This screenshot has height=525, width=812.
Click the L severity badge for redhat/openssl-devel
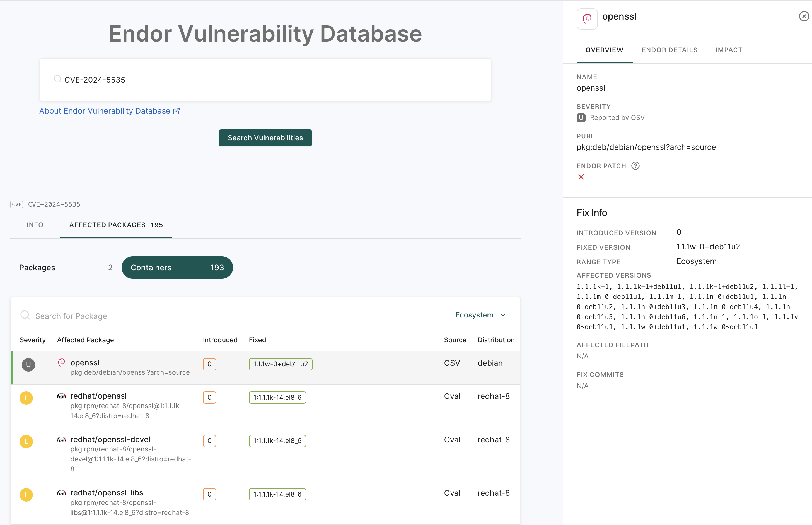(26, 442)
